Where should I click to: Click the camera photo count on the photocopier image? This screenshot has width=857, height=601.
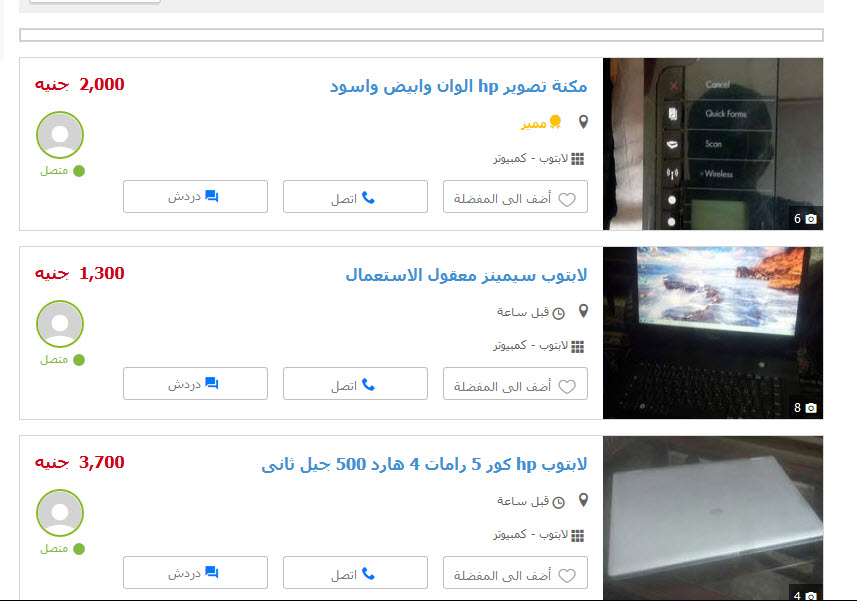(x=805, y=219)
